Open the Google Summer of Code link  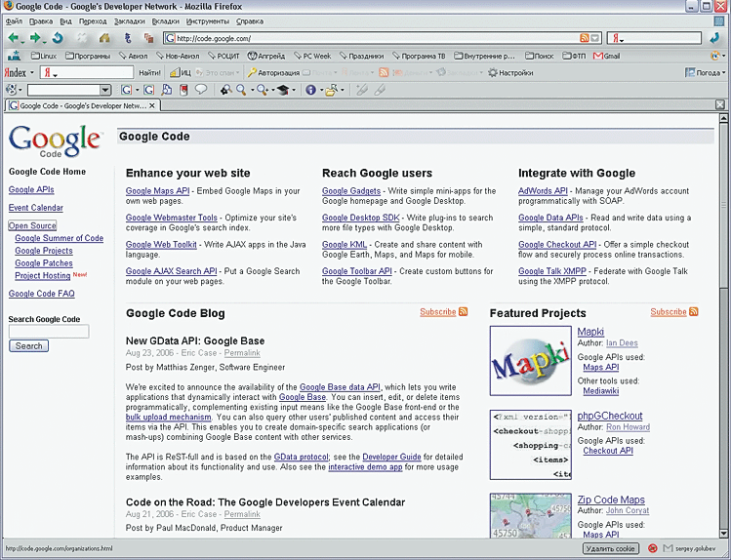[60, 238]
